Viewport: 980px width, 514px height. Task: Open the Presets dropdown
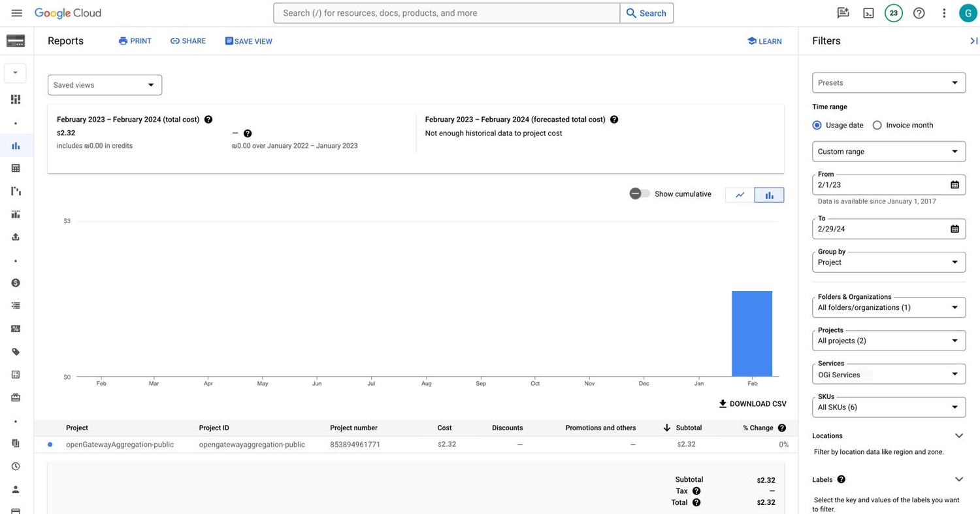coord(889,82)
